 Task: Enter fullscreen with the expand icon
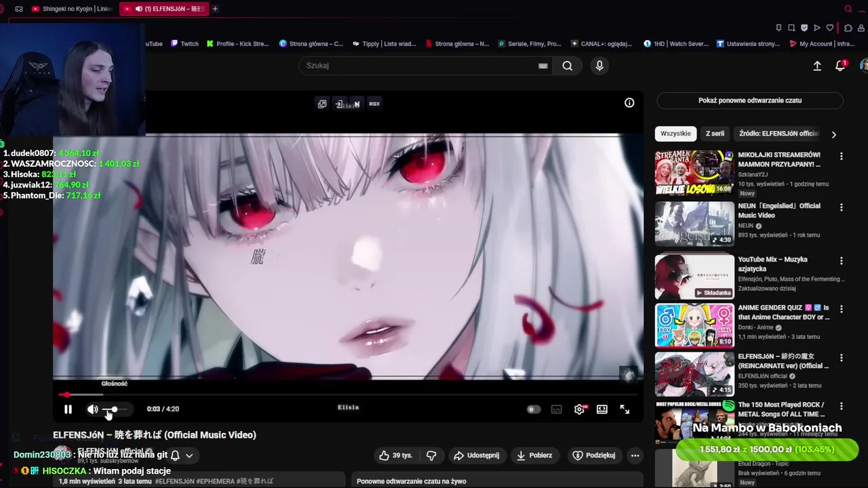(625, 409)
